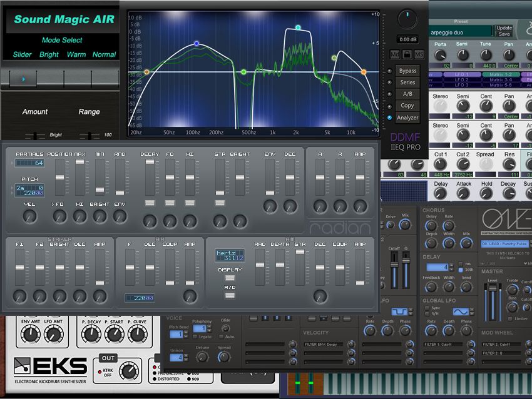Image resolution: width=532 pixels, height=399 pixels.
Task: Select the Md mode icon in IIEQ Pro
Action: click(x=396, y=54)
